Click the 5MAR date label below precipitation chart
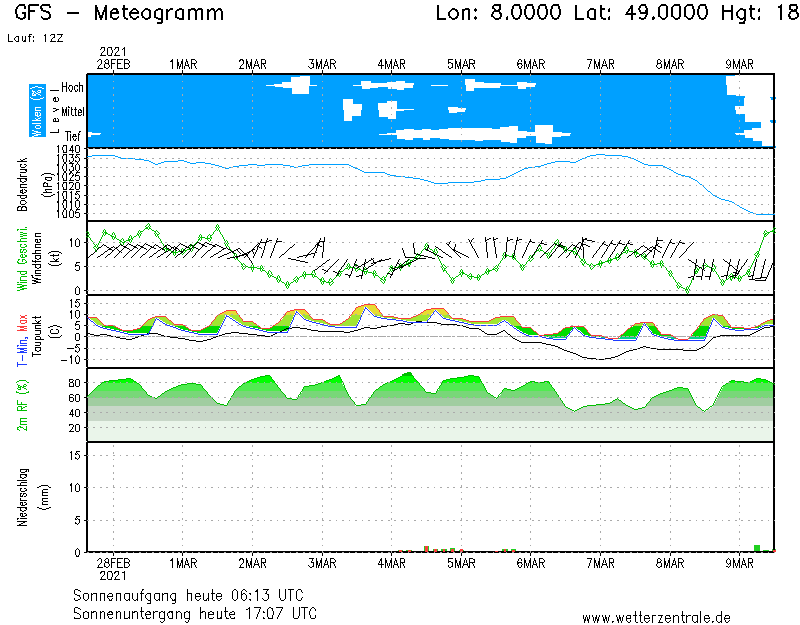 pos(461,564)
